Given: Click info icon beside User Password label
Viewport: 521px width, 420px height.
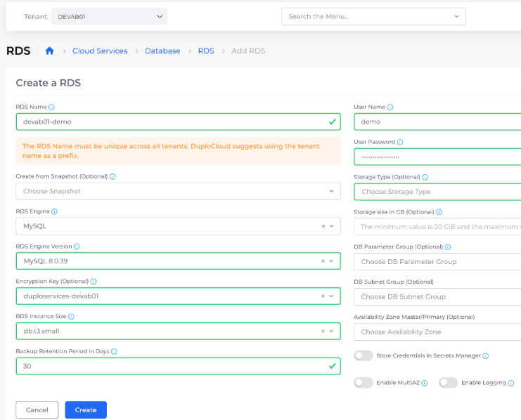Looking at the screenshot, I should pyautogui.click(x=399, y=142).
